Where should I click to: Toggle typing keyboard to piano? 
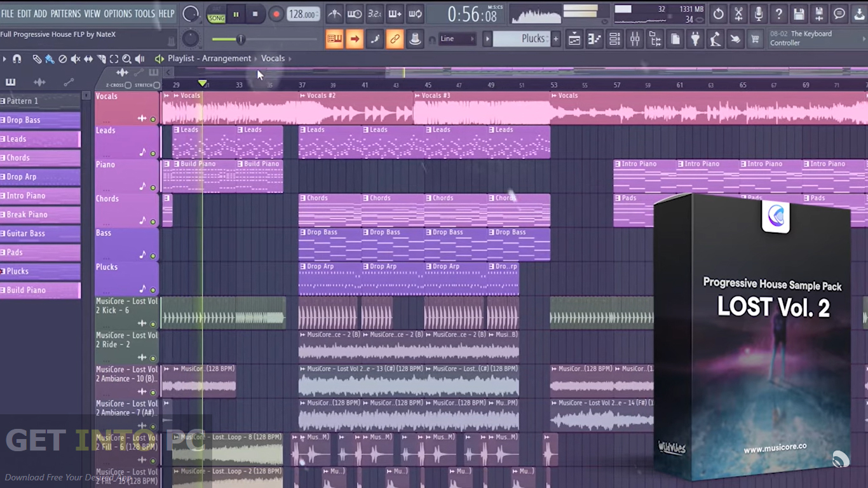(x=334, y=39)
